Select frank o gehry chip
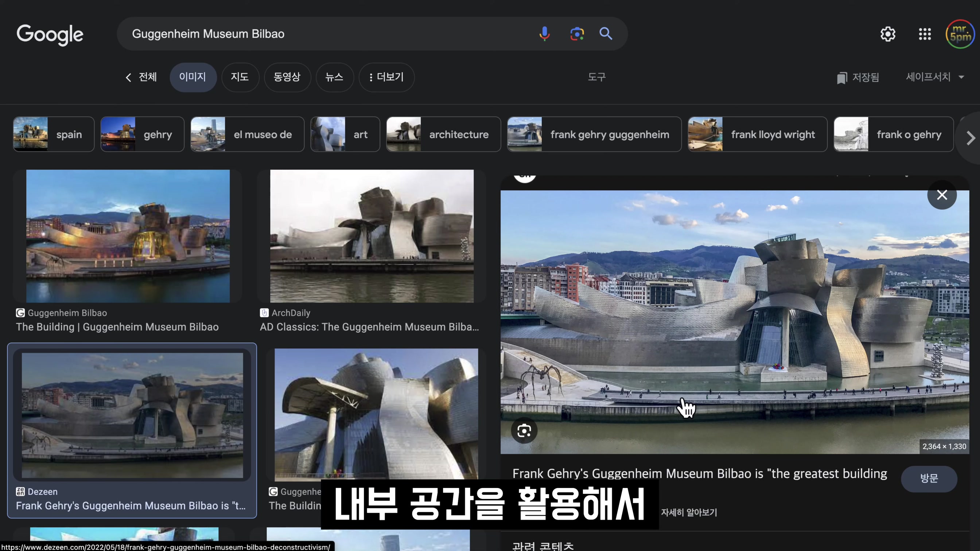This screenshot has width=980, height=551. [894, 134]
